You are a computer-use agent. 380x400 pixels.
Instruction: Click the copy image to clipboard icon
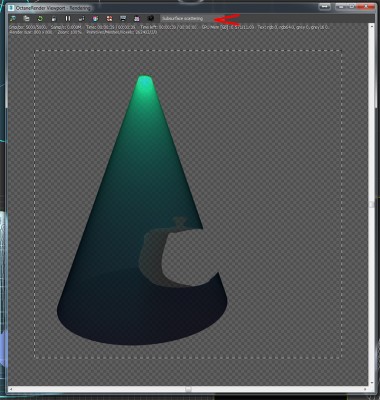tap(27, 19)
